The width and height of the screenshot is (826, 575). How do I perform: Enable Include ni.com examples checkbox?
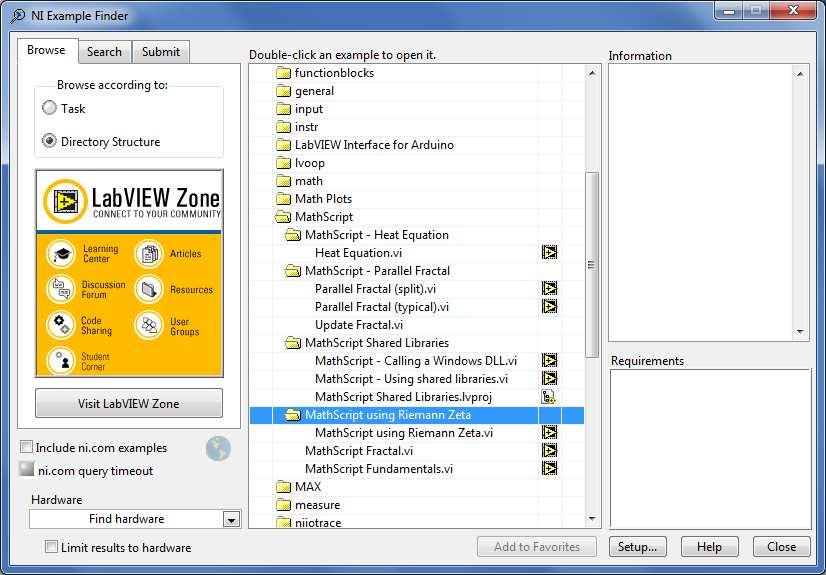click(26, 447)
